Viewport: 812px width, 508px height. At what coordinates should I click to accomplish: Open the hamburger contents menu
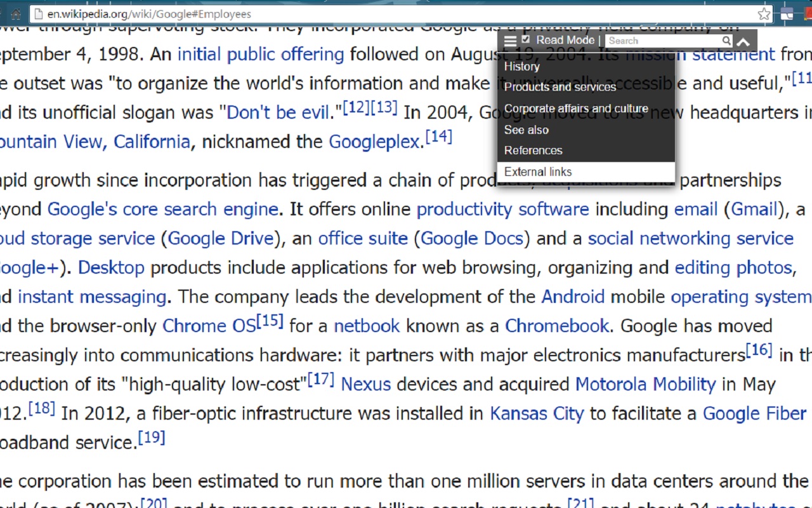(510, 41)
